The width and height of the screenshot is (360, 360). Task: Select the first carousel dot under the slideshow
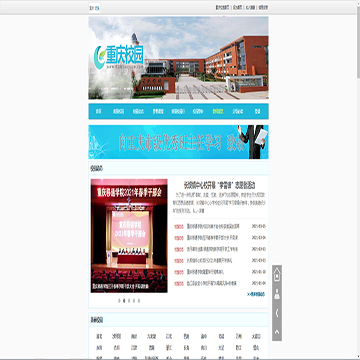[119, 301]
